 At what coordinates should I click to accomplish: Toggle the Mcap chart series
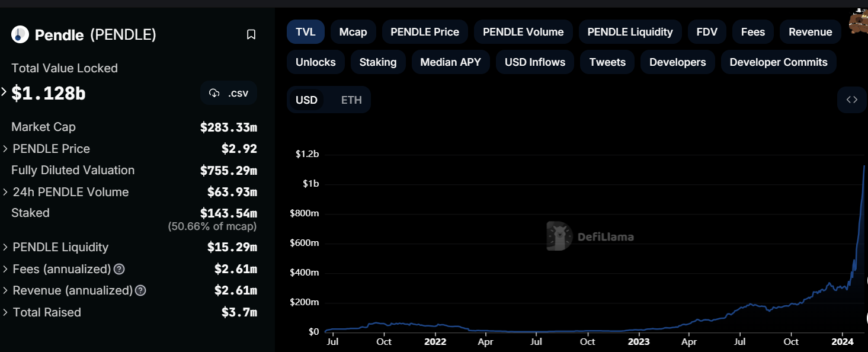pos(353,32)
